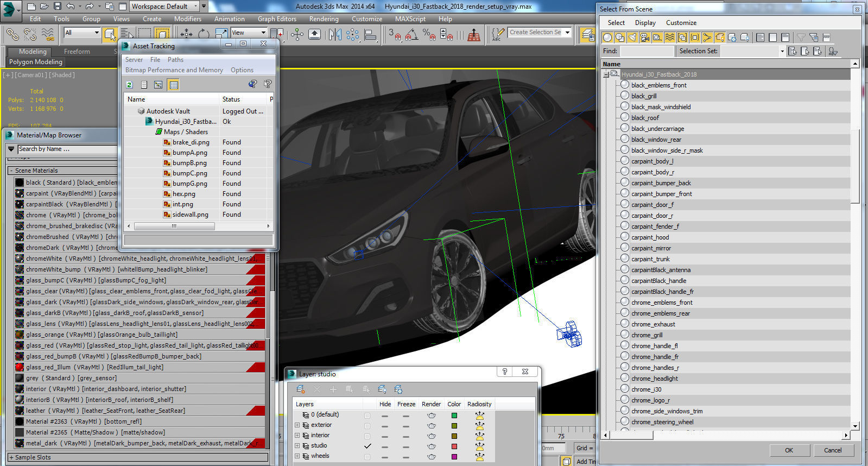This screenshot has width=868, height=466.
Task: Click the Bind to Space Warp icon
Action: pyautogui.click(x=48, y=34)
